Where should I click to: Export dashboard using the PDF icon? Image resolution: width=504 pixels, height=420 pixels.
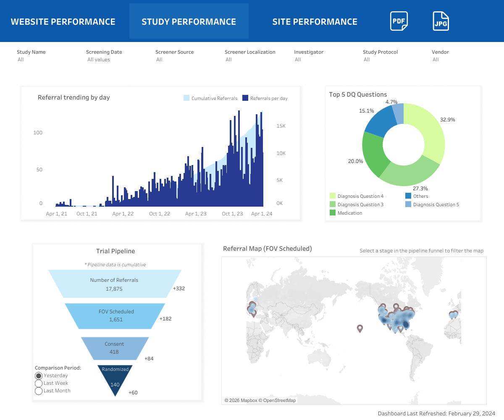coord(399,21)
